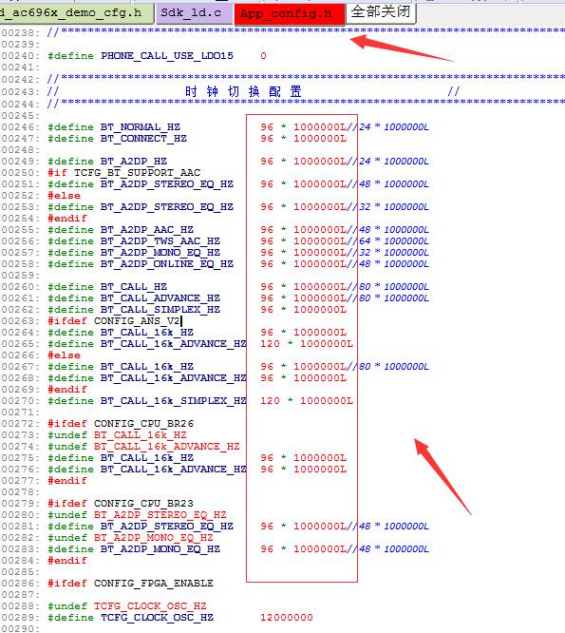Click BT_CALL_HZ macro on line 260

[x=134, y=287]
